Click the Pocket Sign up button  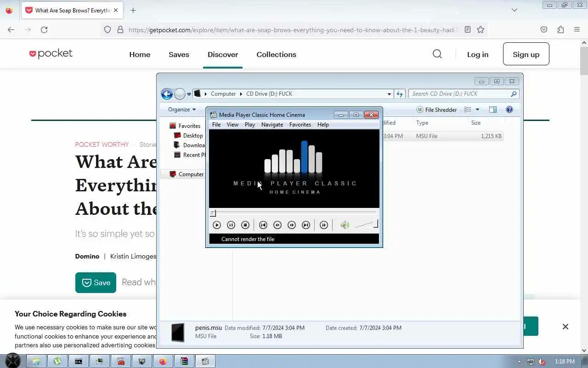point(526,54)
